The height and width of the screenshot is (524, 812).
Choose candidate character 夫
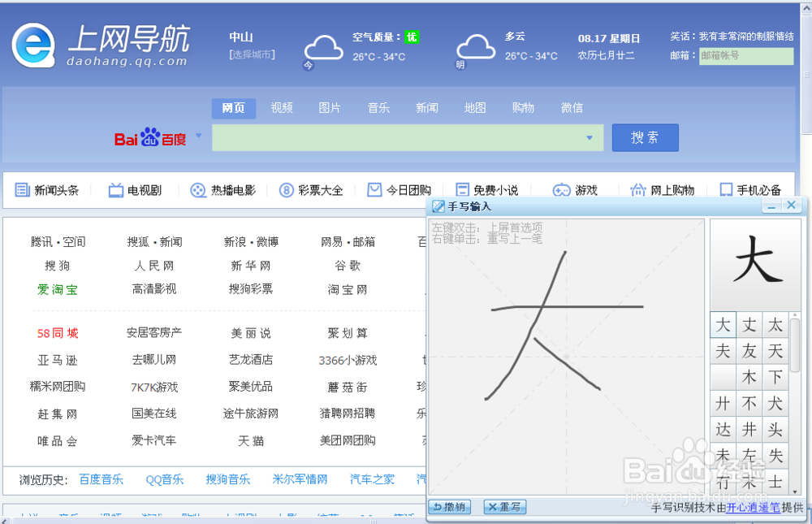coord(723,352)
